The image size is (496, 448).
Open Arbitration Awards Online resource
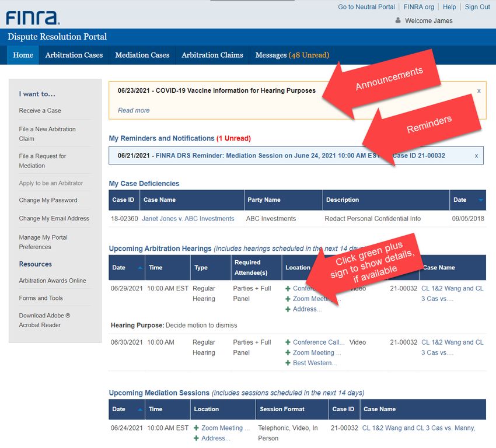point(53,281)
